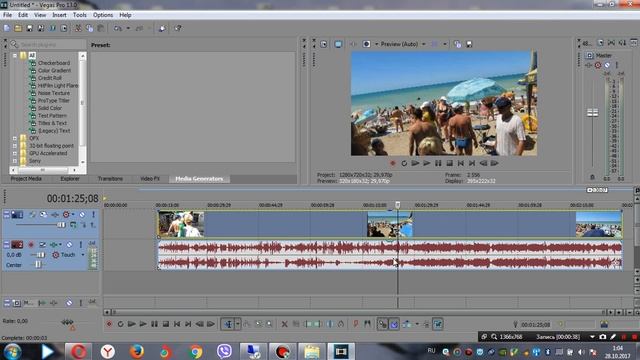640x360 pixels.
Task: Toggle Loop Playback in timeline transport
Action: point(120,324)
